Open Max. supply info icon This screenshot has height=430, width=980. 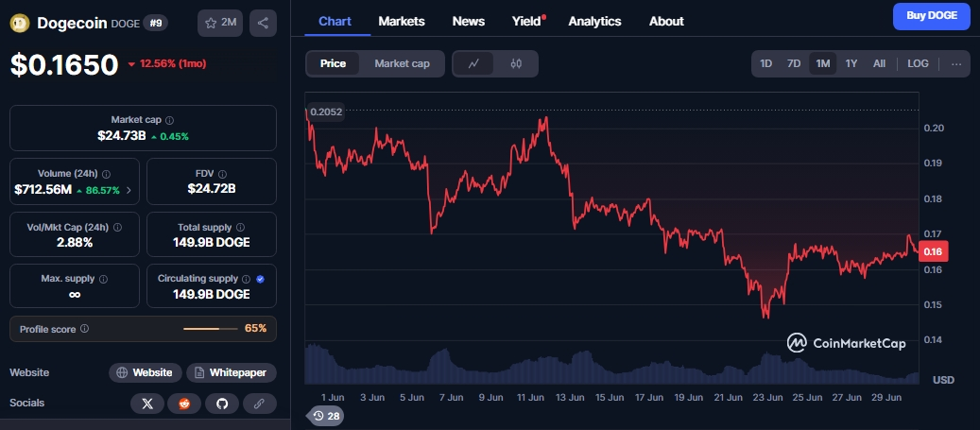click(104, 279)
